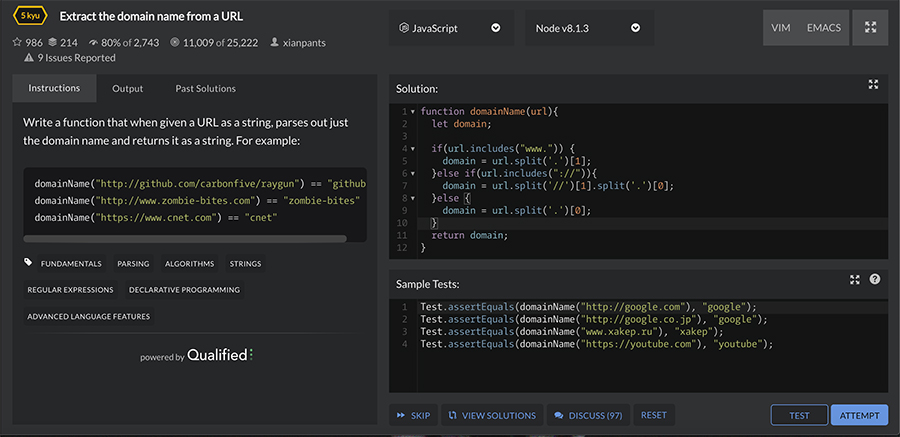
Task: Enable EMACS key bindings
Action: tap(824, 28)
